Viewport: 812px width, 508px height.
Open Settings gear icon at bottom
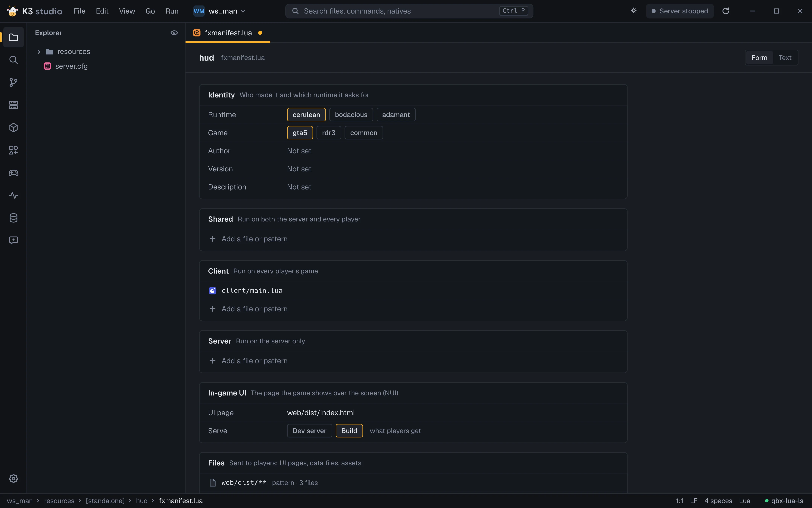coord(13,478)
